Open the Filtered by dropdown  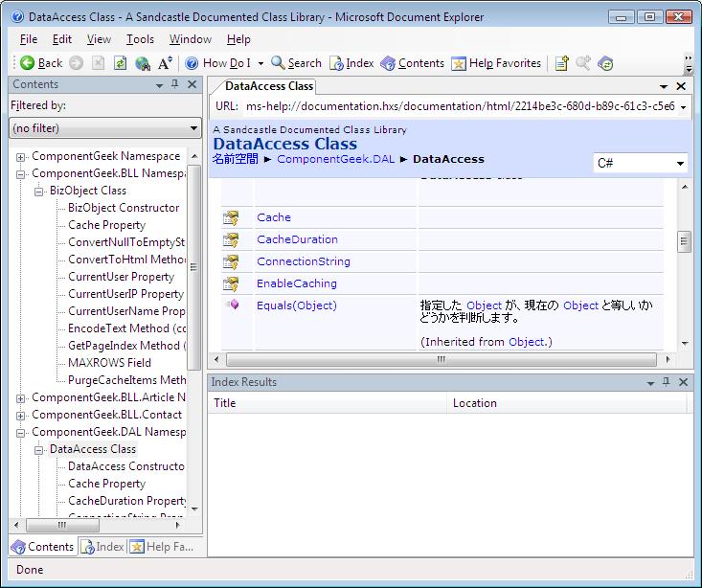[105, 128]
